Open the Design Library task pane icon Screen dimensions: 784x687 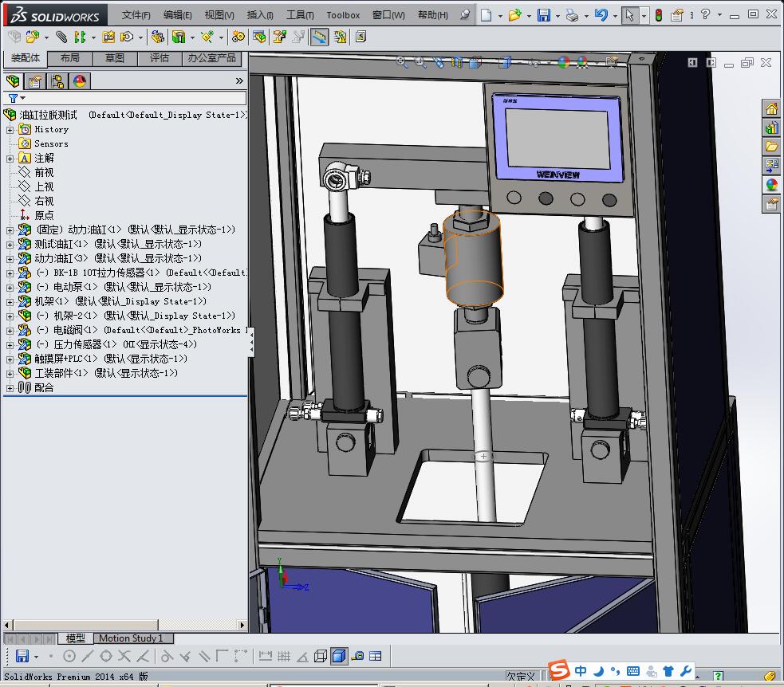(771, 128)
